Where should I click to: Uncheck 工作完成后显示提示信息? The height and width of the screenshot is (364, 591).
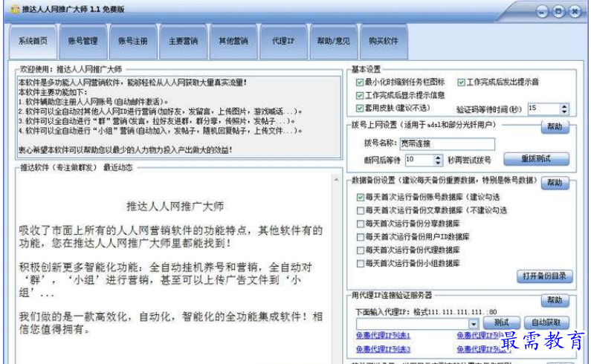coord(360,95)
